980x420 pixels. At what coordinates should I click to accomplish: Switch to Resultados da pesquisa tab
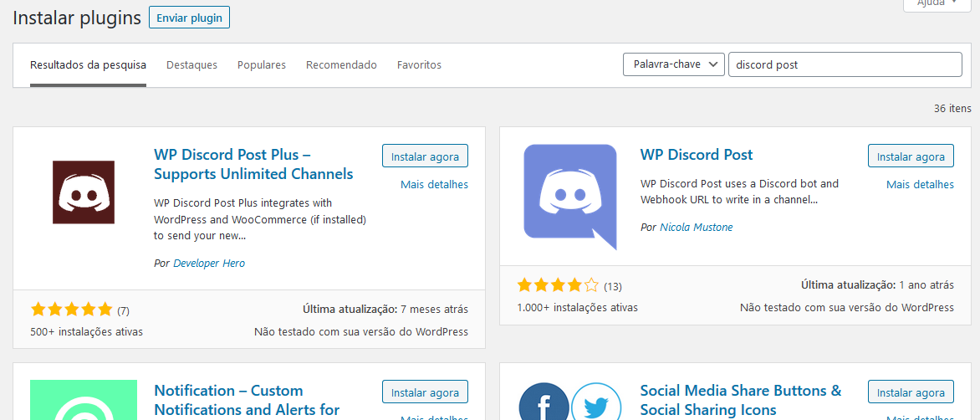tap(88, 65)
